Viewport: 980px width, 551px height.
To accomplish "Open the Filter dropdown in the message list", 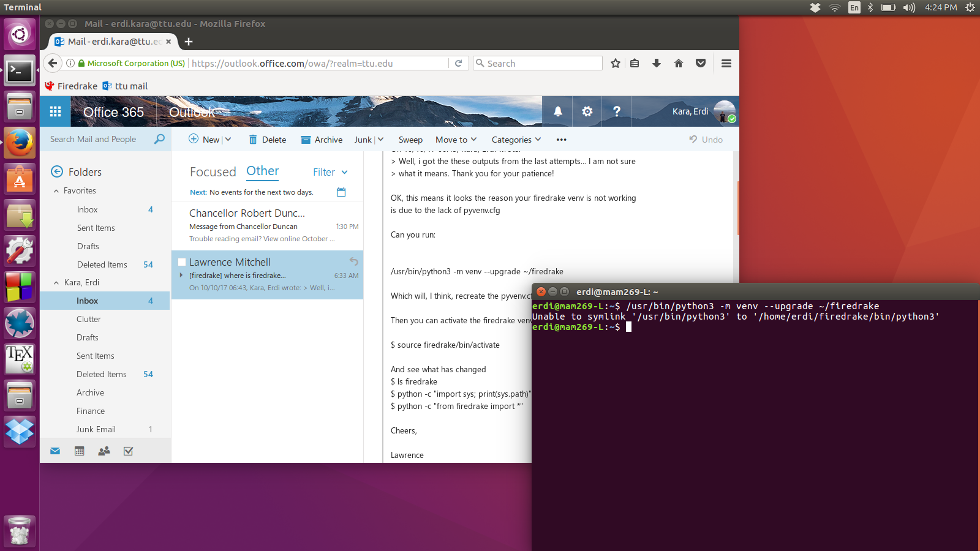I will (x=330, y=173).
